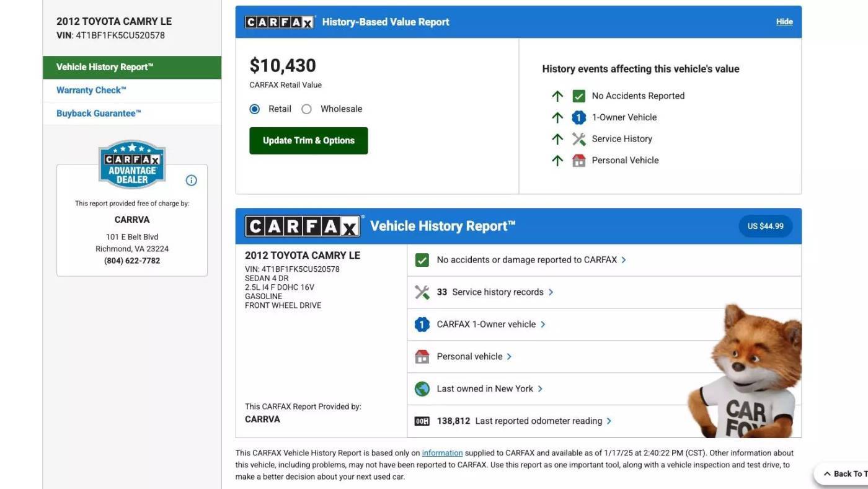Click the CARFAX logo in History-Based Value header
The image size is (868, 489).
(280, 22)
